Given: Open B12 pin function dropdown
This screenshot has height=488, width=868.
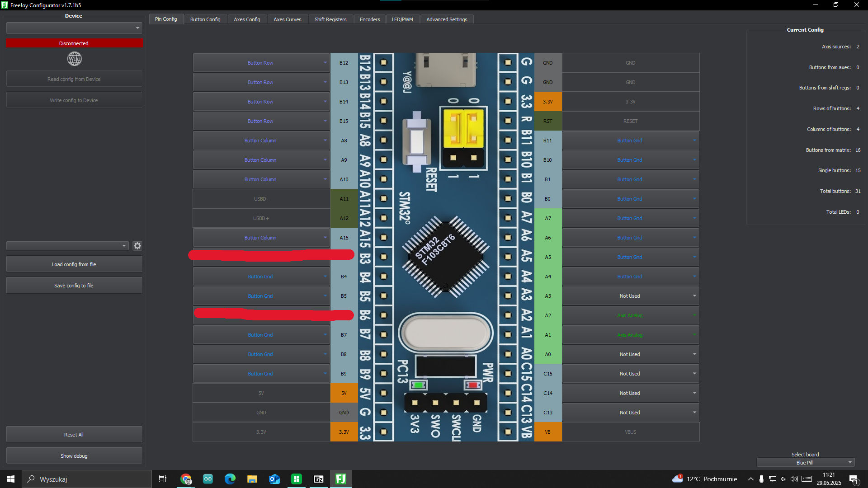Looking at the screenshot, I should click(x=261, y=63).
